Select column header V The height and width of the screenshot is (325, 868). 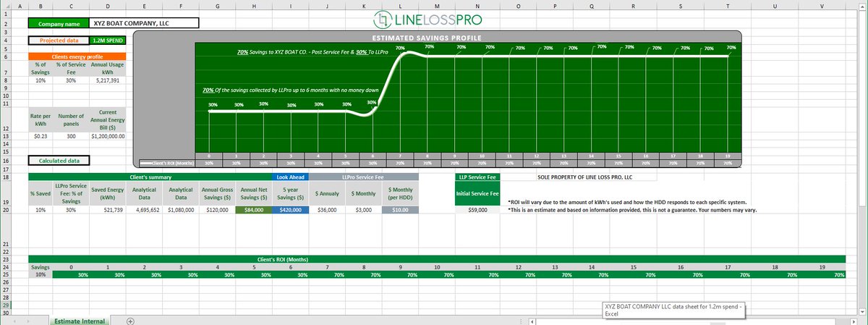[x=823, y=6]
